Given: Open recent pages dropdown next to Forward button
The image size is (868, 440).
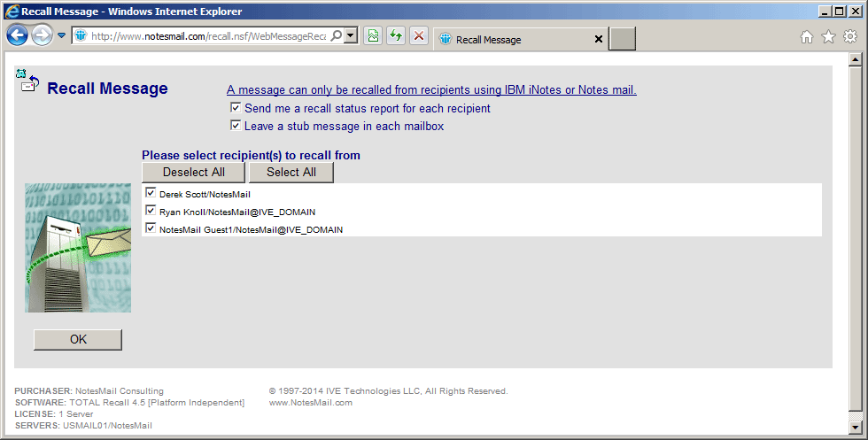Looking at the screenshot, I should coord(62,36).
